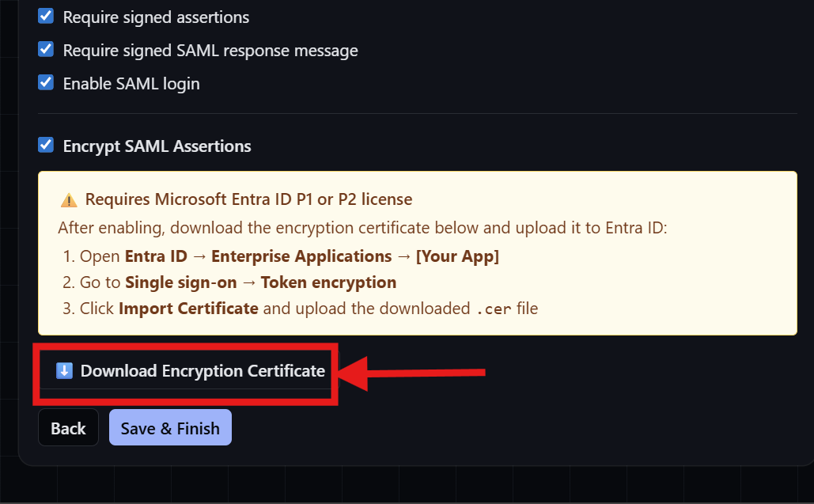Disable the Enable SAML login checkbox
814x504 pixels.
46,82
